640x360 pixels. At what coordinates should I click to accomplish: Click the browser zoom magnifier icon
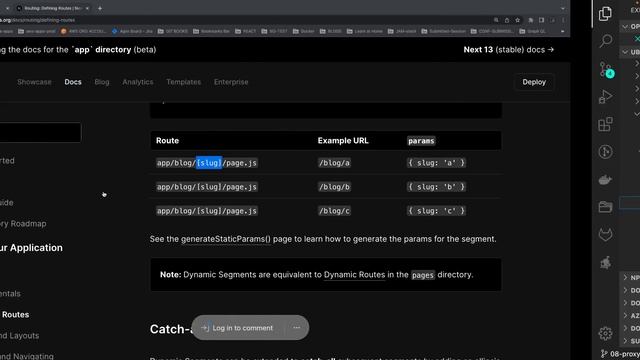point(496,20)
